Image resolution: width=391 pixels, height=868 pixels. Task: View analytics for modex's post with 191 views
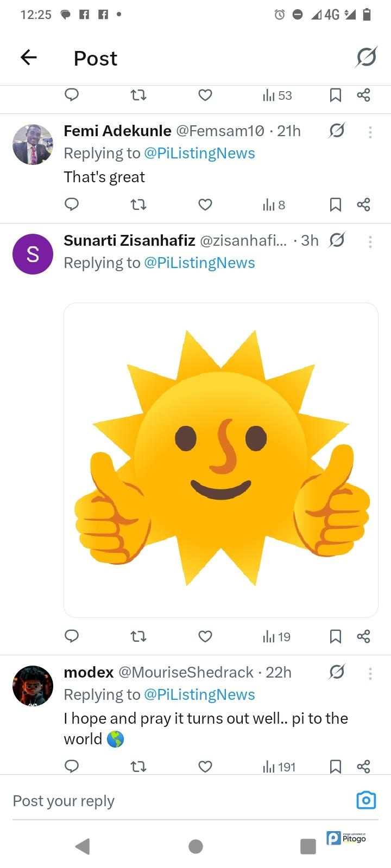pyautogui.click(x=279, y=767)
